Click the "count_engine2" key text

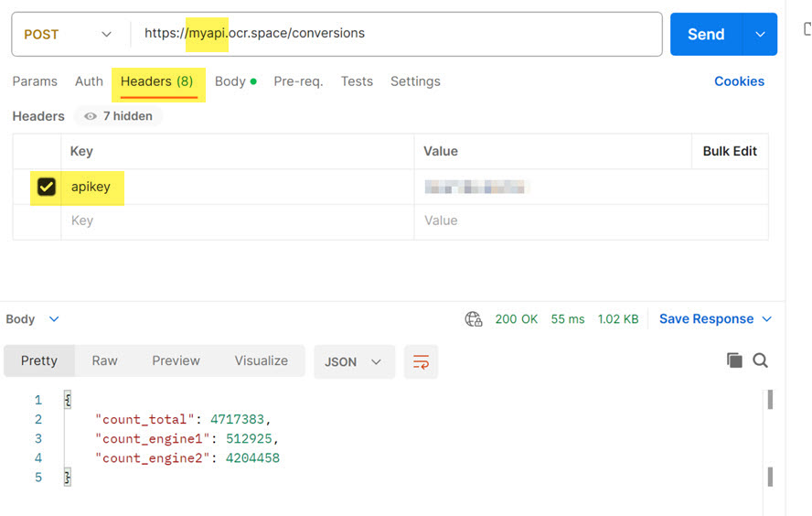click(152, 458)
